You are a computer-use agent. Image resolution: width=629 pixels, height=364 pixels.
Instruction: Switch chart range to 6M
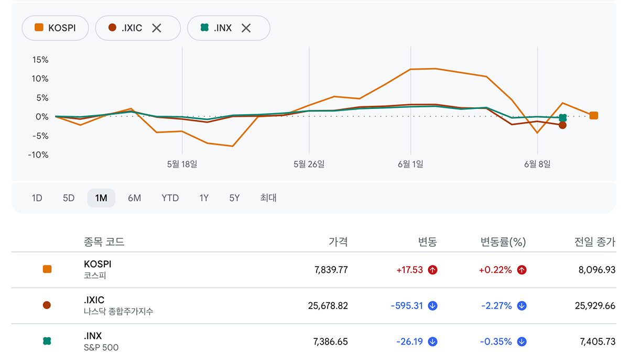[x=134, y=198]
